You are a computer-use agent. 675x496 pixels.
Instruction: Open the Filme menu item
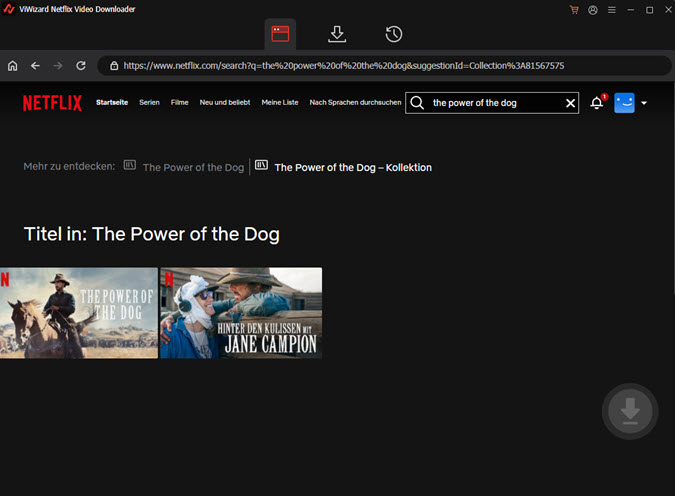(x=180, y=102)
